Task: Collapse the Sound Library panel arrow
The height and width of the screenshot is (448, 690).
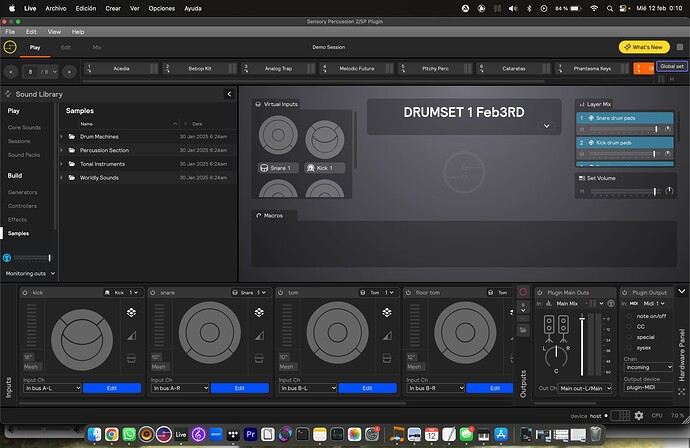Action: 229,94
